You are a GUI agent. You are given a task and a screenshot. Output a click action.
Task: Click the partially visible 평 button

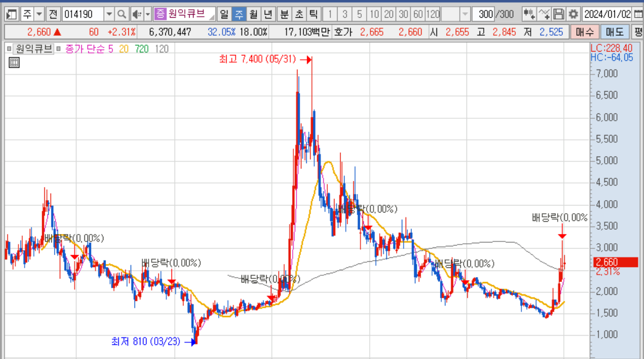click(x=638, y=32)
